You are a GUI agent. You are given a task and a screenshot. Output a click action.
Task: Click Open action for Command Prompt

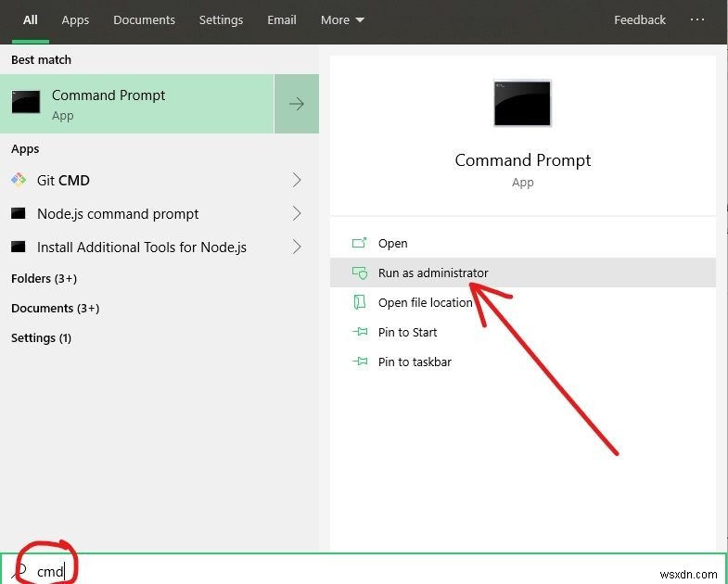pyautogui.click(x=523, y=243)
